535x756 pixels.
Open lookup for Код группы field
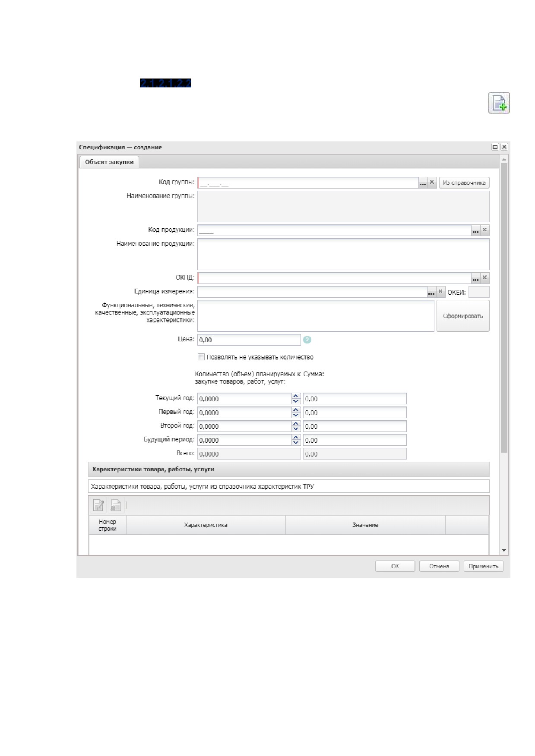point(423,183)
